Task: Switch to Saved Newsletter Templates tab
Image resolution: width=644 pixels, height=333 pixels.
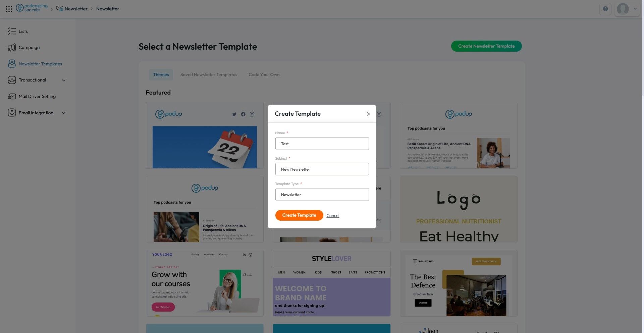Action: 209,74
